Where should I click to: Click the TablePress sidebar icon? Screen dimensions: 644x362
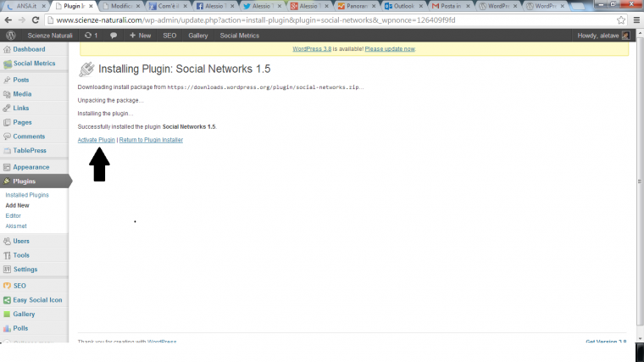point(7,151)
